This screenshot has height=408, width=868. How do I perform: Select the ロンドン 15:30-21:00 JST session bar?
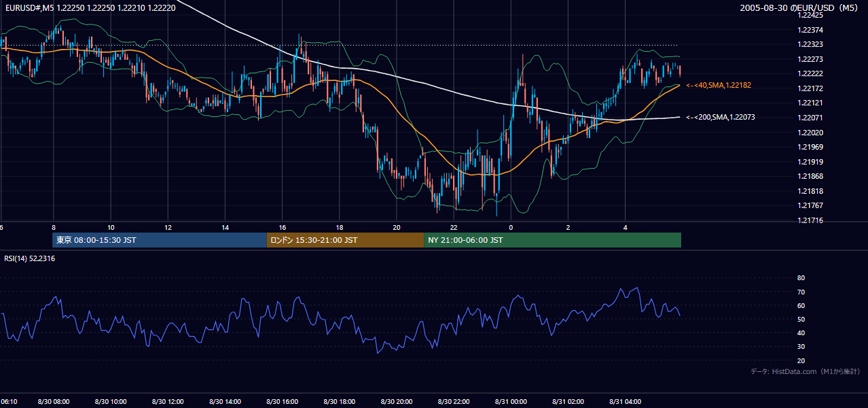coord(345,240)
